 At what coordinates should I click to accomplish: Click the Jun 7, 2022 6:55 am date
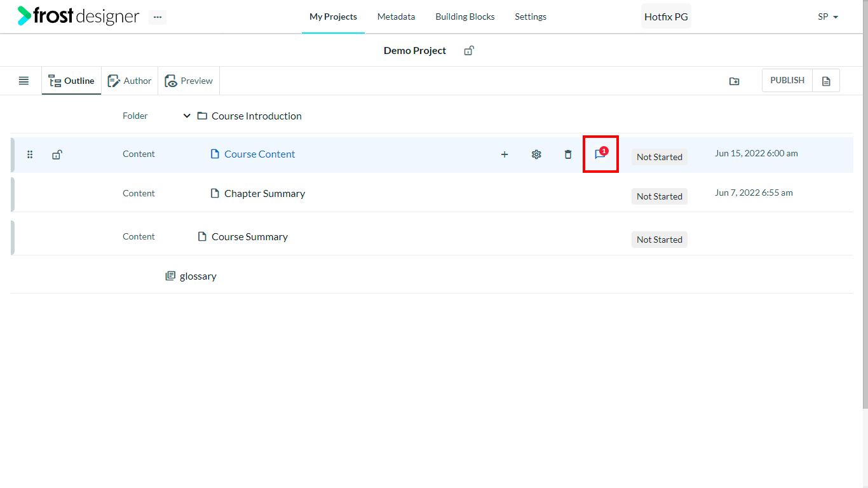point(754,193)
